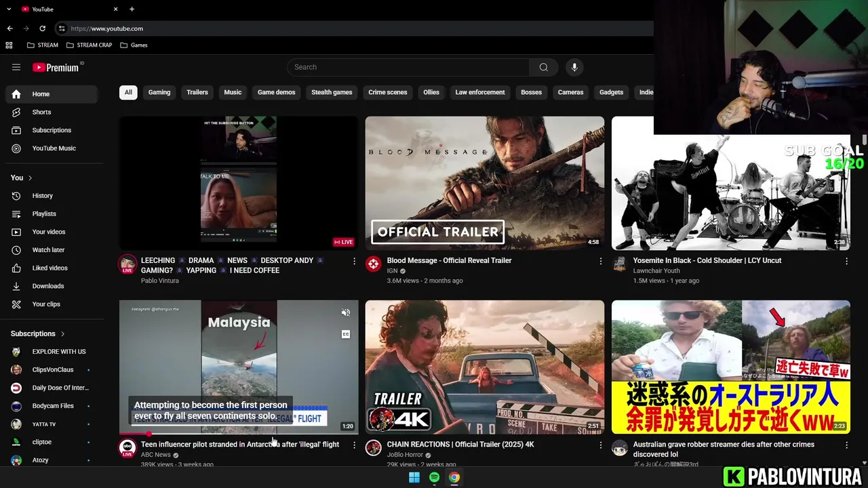This screenshot has width=868, height=488.
Task: Open STREAM bookmarks folder
Action: 42,45
